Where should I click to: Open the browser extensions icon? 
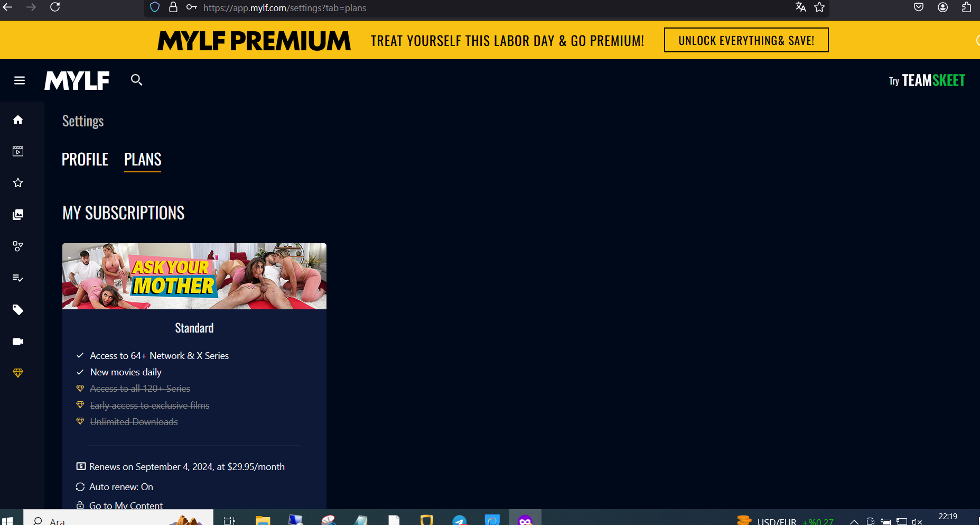[966, 7]
